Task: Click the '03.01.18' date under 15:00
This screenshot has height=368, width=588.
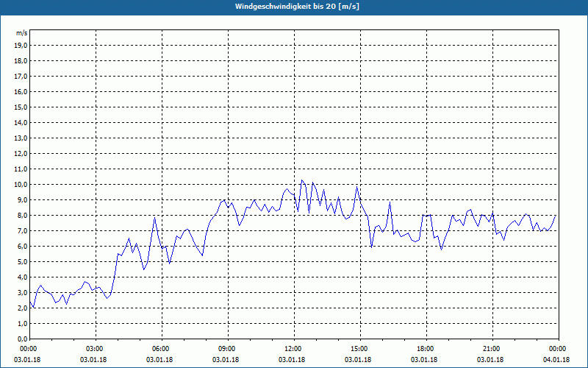Action: [x=358, y=360]
